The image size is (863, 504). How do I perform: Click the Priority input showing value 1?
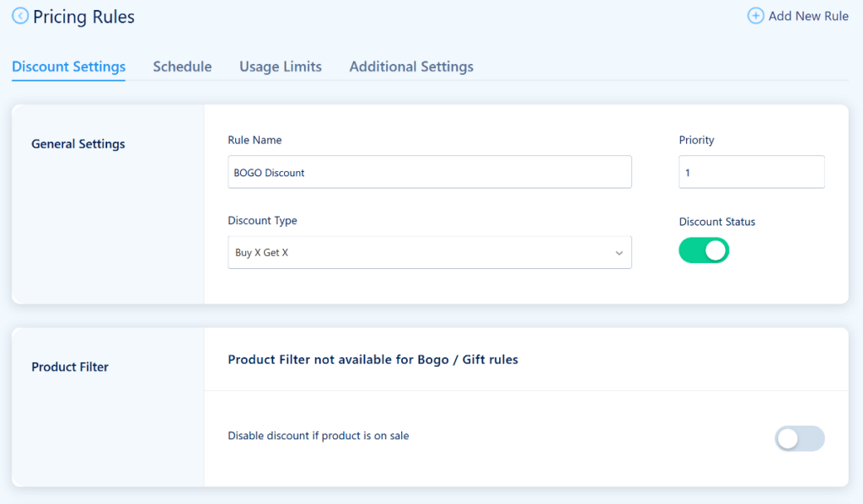tap(751, 171)
